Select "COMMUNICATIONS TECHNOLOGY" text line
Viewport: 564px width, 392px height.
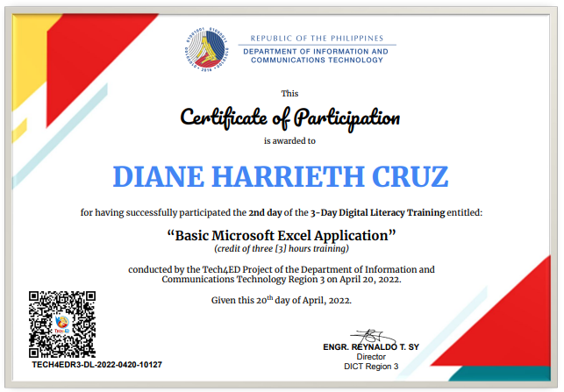pyautogui.click(x=317, y=60)
